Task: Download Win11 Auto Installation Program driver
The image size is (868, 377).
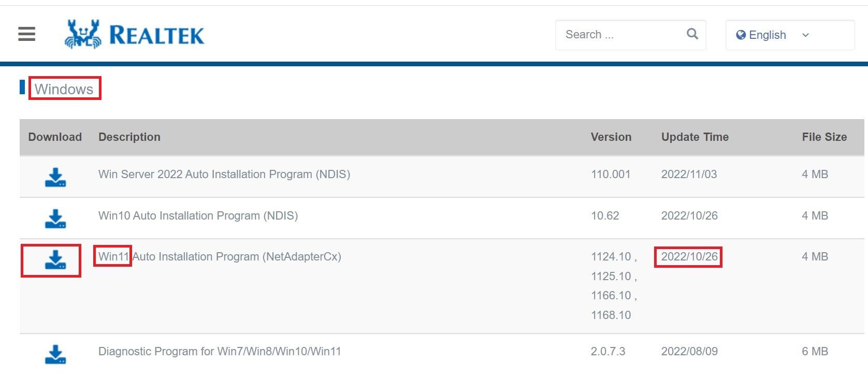Action: 55,259
